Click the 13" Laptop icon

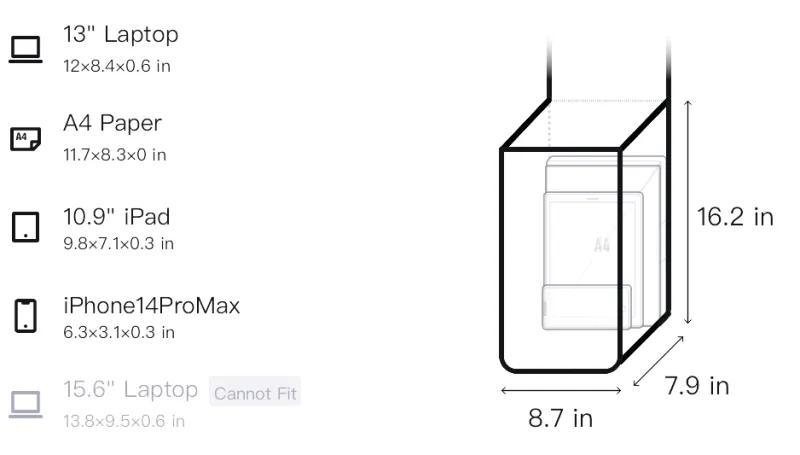25,49
